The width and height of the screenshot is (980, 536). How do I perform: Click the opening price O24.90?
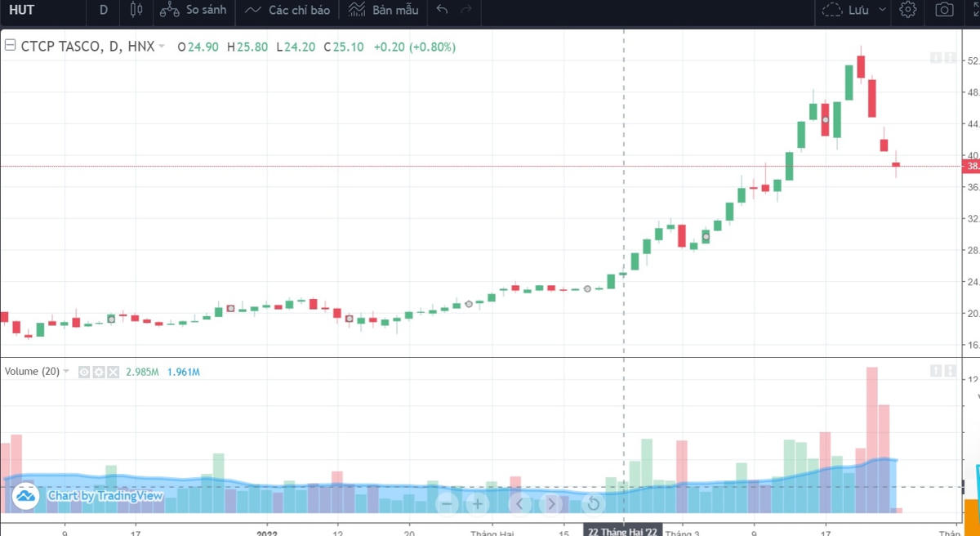click(198, 47)
